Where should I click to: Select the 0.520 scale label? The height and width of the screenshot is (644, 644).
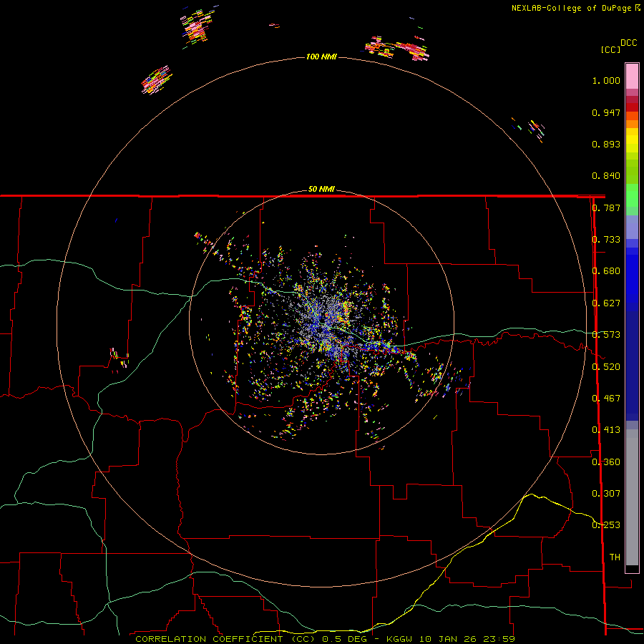[x=606, y=367]
